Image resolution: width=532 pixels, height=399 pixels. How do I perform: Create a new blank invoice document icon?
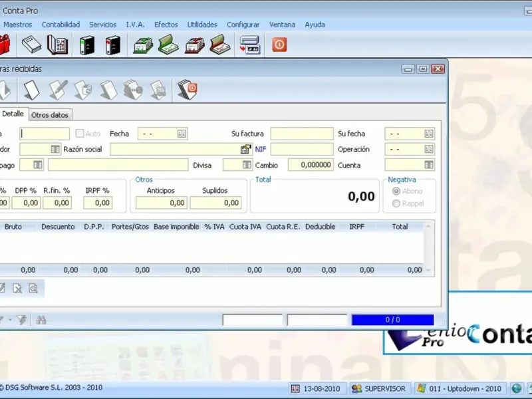click(x=31, y=90)
